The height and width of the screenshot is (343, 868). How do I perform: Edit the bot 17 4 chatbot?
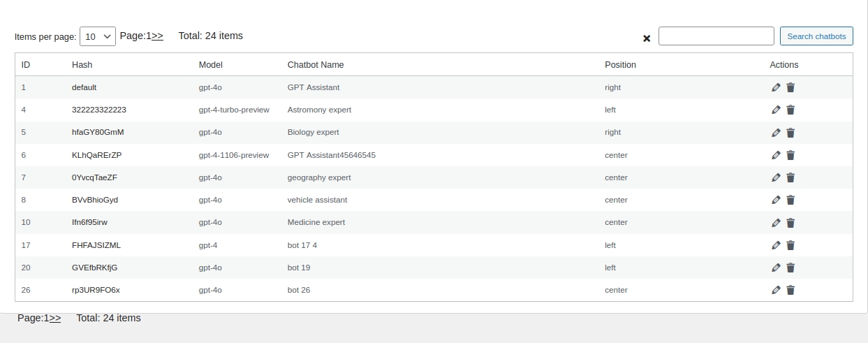click(776, 245)
